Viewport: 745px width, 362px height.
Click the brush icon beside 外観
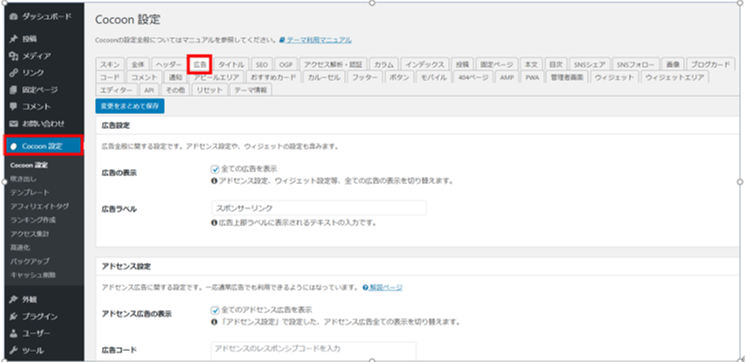click(14, 300)
